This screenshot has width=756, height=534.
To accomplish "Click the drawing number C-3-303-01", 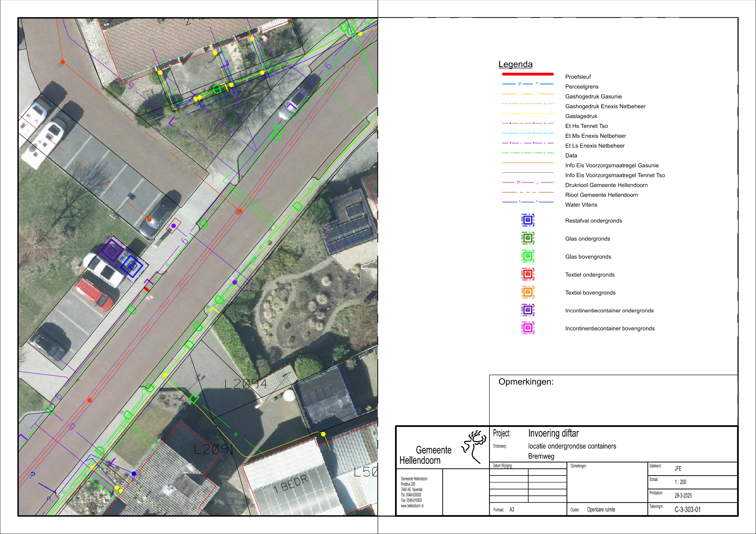I will (687, 510).
